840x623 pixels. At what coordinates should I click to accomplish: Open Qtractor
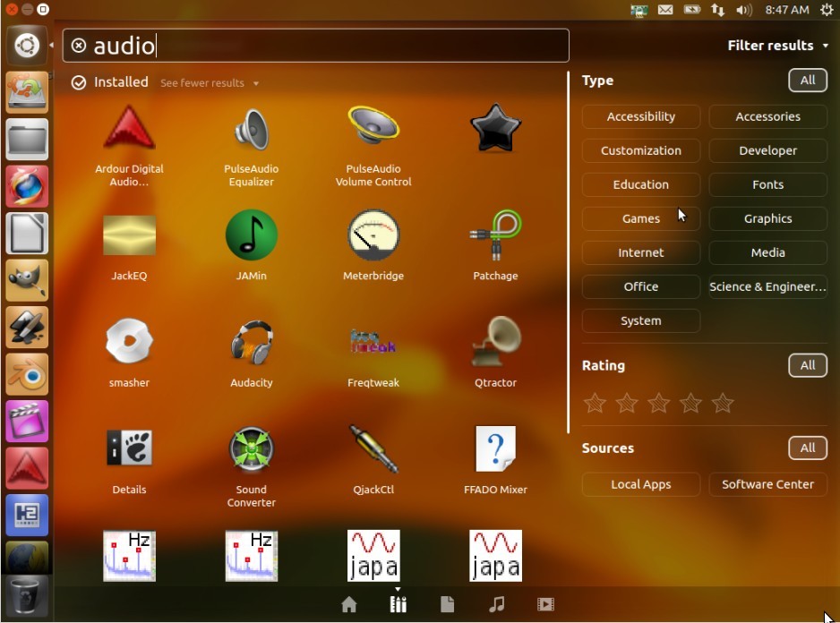[x=495, y=353]
